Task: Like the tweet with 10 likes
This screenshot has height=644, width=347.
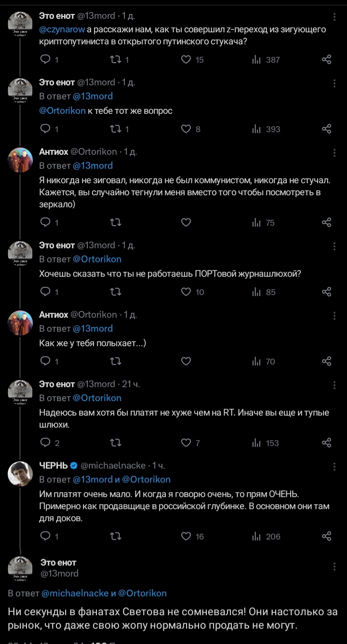Action: (187, 292)
